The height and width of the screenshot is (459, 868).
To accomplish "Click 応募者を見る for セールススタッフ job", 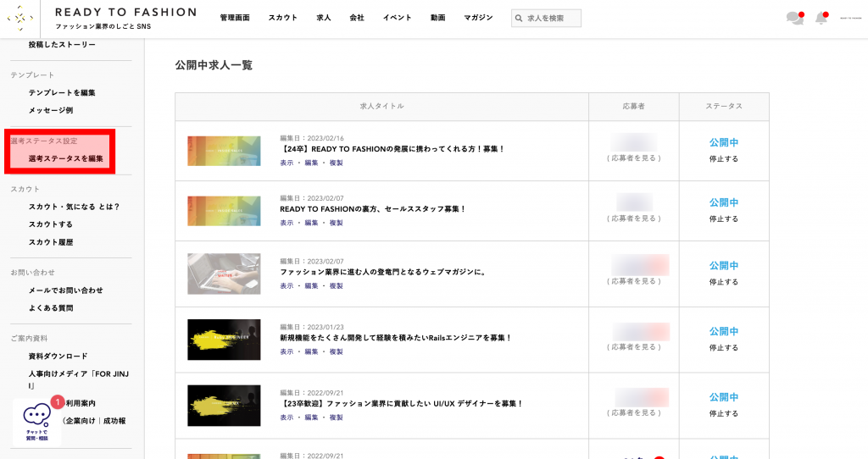I will pos(634,218).
